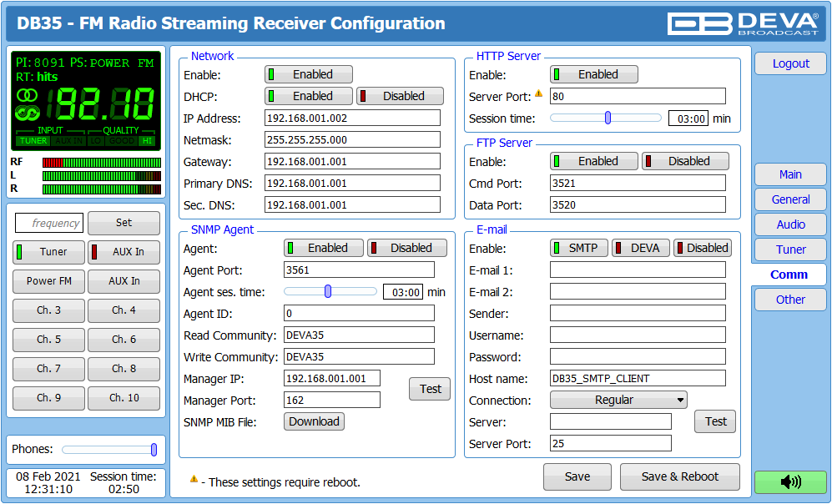832x504 pixels.
Task: Click the Manager IP field
Action: pos(332,378)
